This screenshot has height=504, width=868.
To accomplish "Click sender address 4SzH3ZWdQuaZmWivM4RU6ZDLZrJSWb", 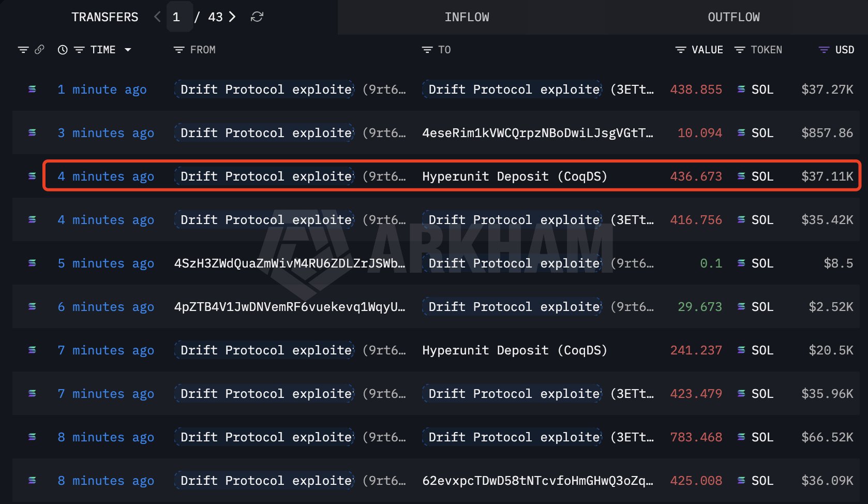I will point(290,263).
